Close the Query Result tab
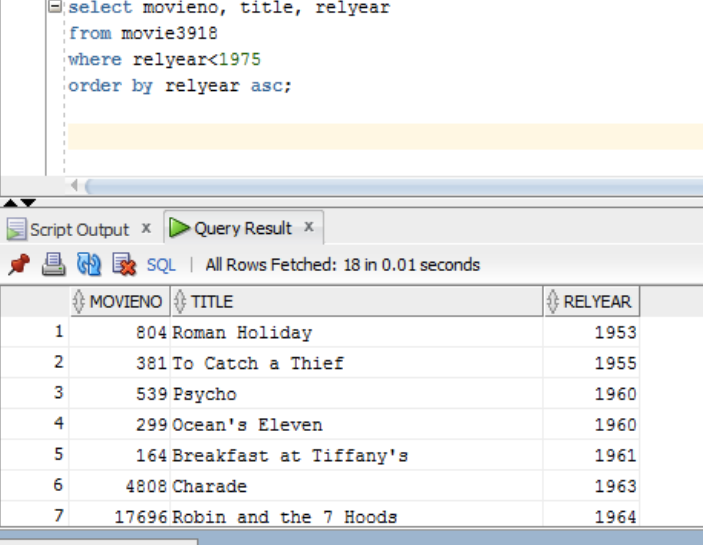The width and height of the screenshot is (704, 545). (x=308, y=227)
